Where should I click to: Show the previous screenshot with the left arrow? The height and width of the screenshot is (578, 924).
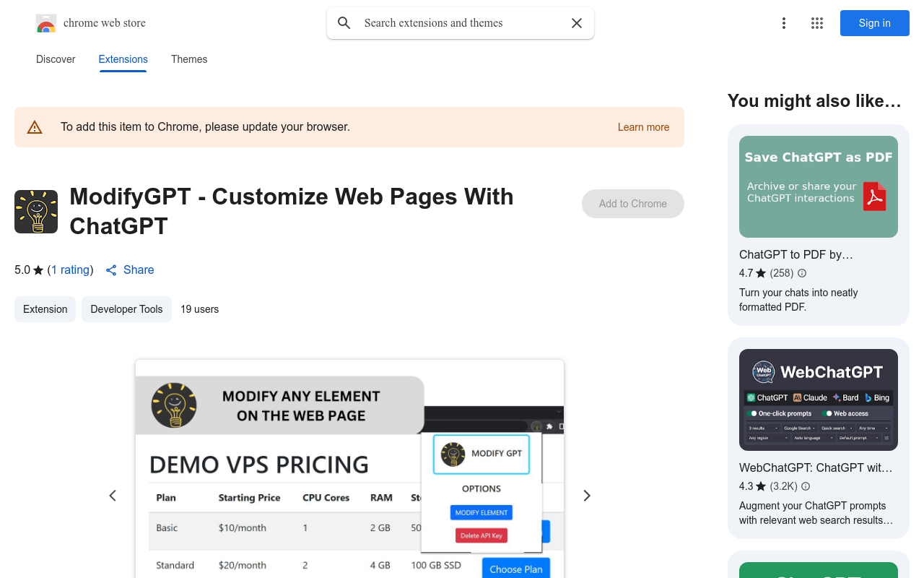point(113,496)
